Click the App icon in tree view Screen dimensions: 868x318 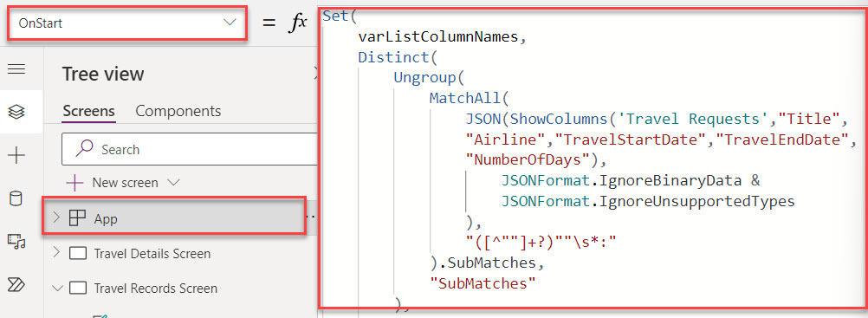[x=77, y=219]
